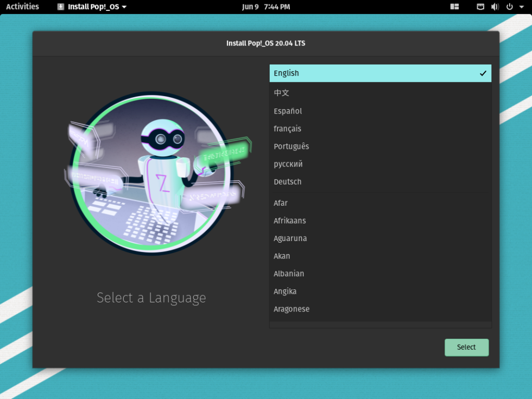Open the Install Pop!_OS app menu
The image size is (532, 399).
(x=92, y=7)
